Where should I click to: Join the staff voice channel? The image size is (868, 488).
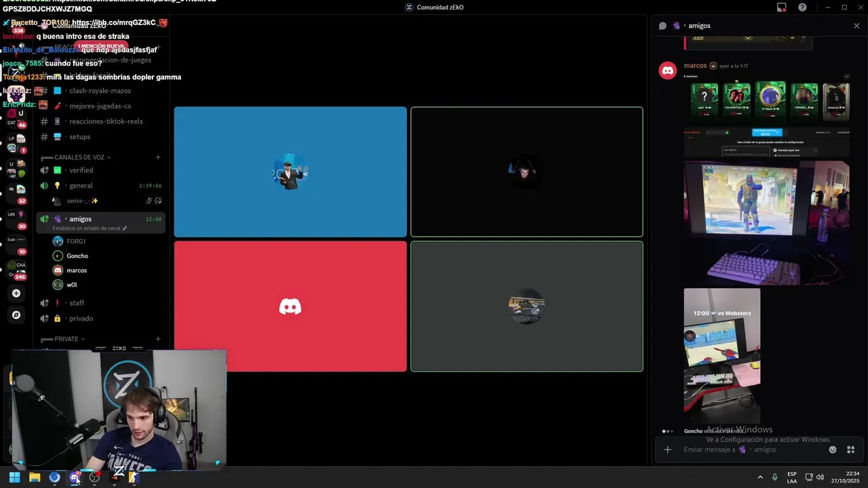point(100,303)
